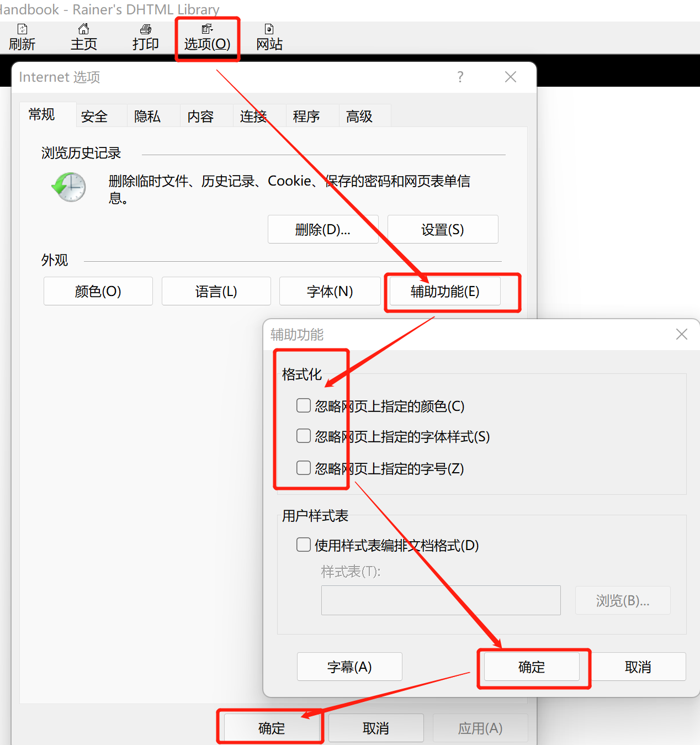Close the Internet 选项 dialog
The width and height of the screenshot is (700, 745).
[x=511, y=77]
